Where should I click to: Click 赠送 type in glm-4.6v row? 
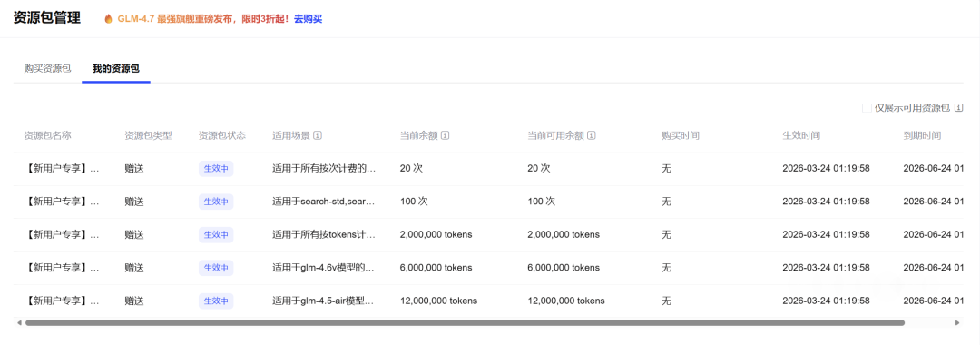coord(133,268)
